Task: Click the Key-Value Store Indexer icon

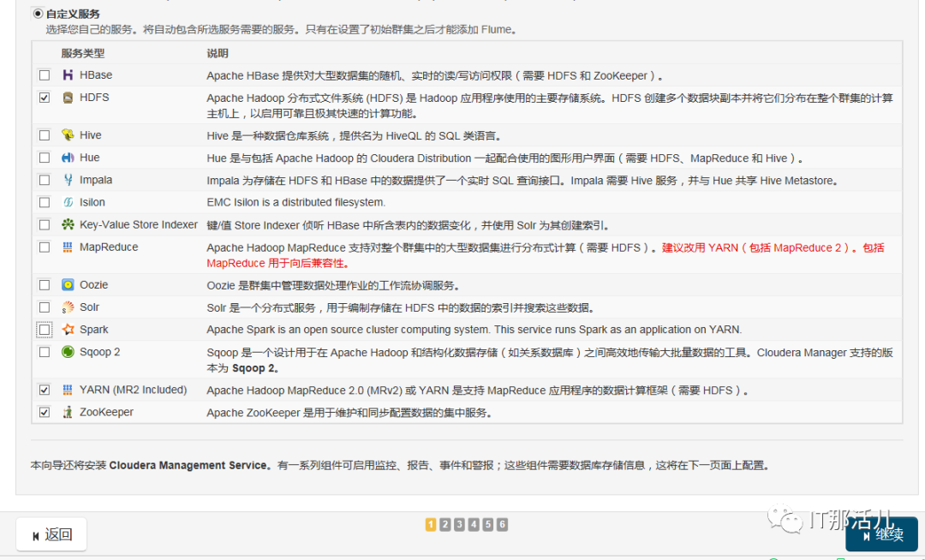Action: pos(68,224)
